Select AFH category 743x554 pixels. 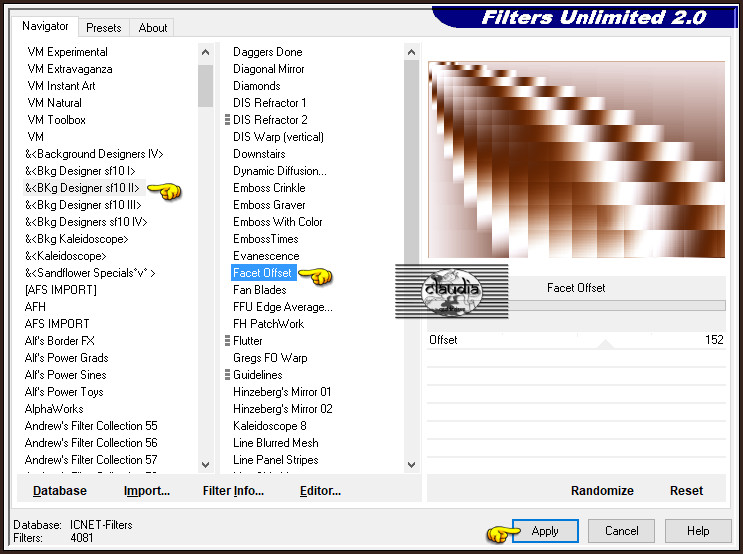point(35,307)
